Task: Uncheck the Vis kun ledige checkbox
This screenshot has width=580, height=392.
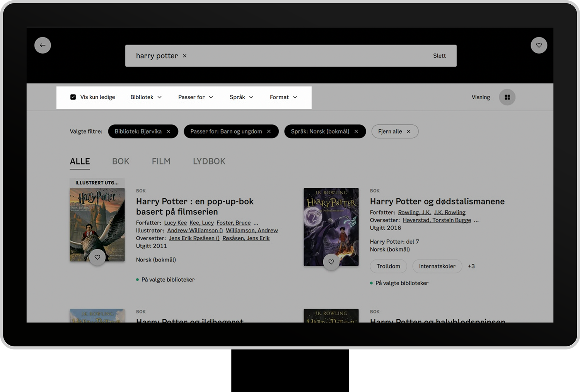Action: point(73,97)
